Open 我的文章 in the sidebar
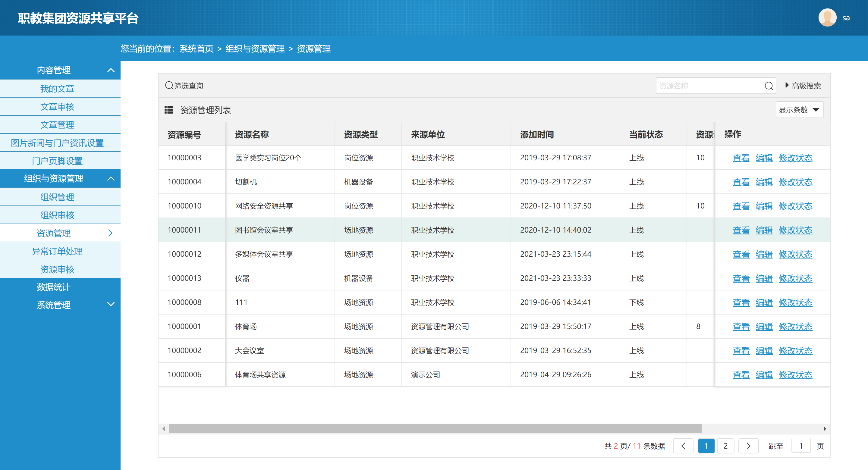 tap(57, 89)
